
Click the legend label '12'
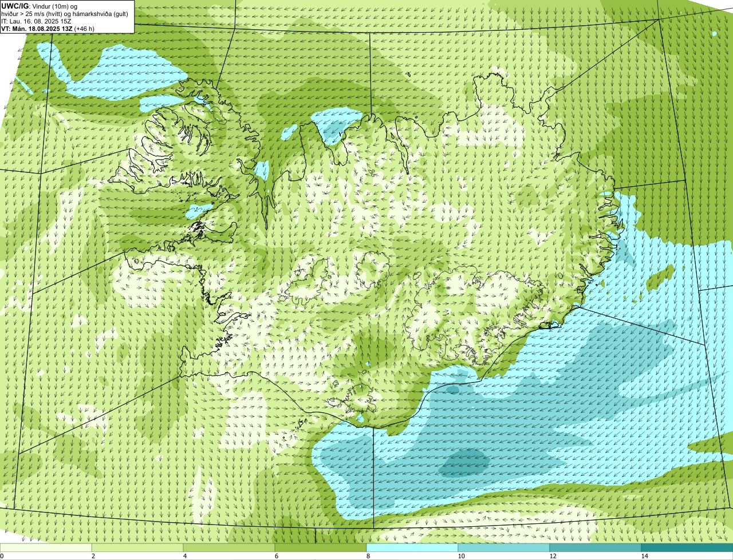click(x=553, y=556)
